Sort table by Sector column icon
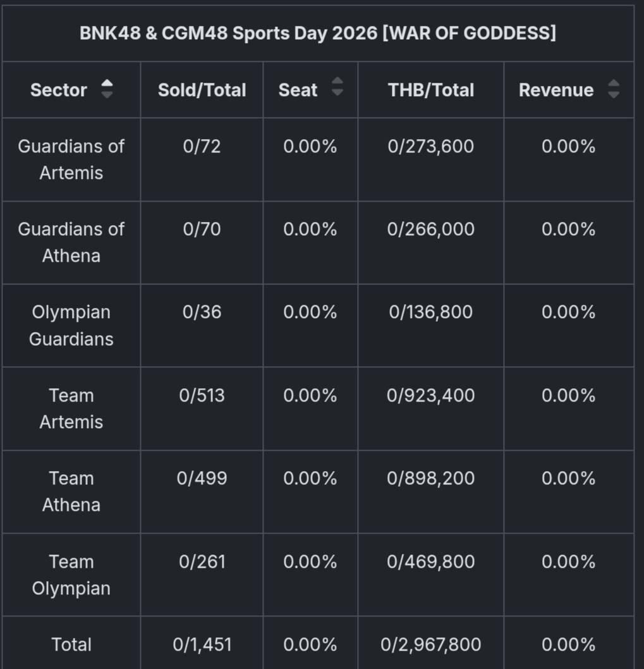This screenshot has width=644, height=669. point(107,90)
